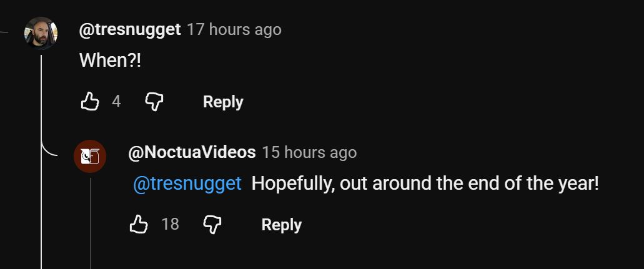Collapse thread via line under tresnugget avatar
The height and width of the screenshot is (269, 644).
[x=41, y=162]
